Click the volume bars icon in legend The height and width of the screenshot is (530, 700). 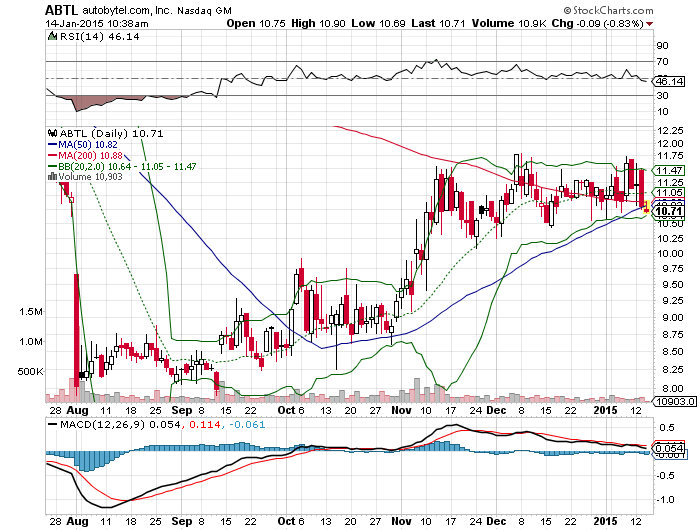pos(52,176)
